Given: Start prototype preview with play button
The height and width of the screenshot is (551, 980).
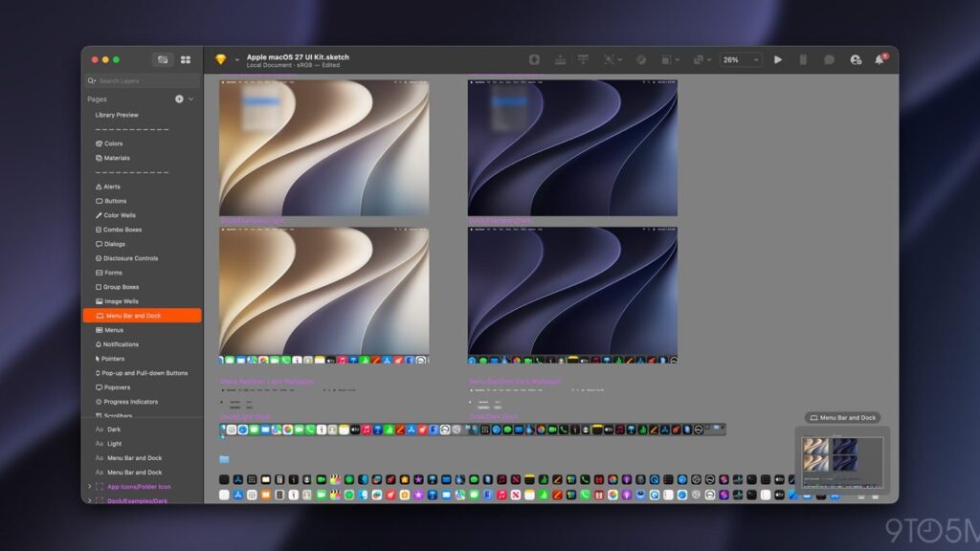Looking at the screenshot, I should coord(778,59).
